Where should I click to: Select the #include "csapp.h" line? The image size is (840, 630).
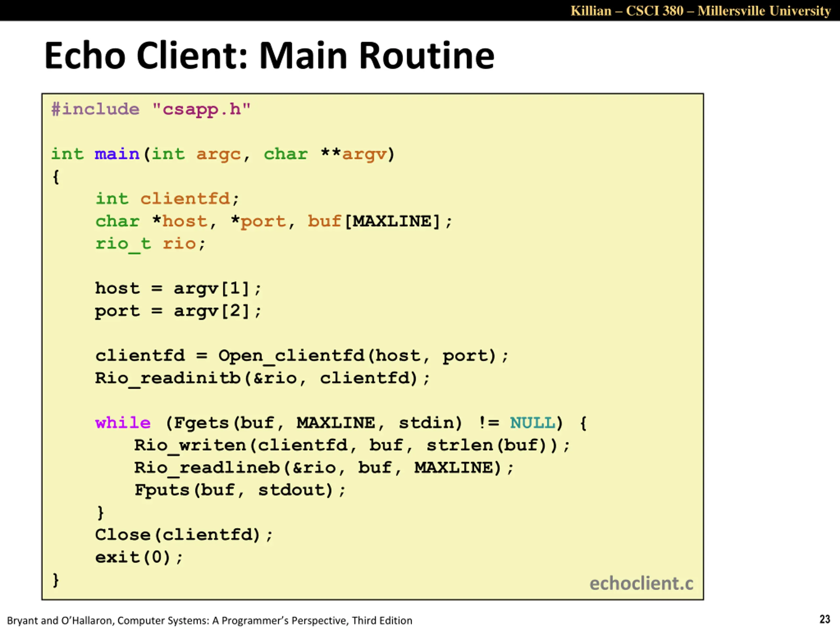pos(151,109)
